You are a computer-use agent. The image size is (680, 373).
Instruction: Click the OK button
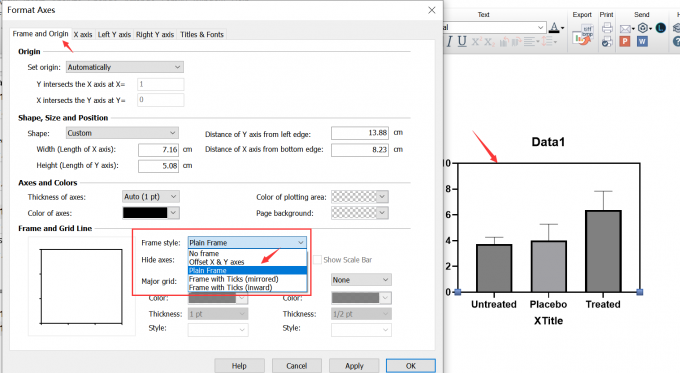click(x=411, y=366)
